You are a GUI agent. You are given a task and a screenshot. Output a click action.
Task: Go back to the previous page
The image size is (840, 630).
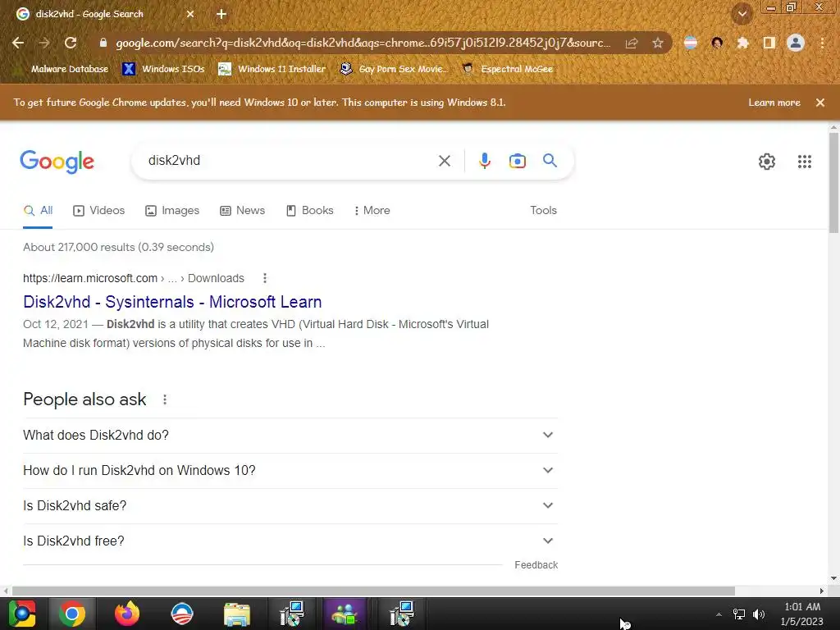[18, 43]
